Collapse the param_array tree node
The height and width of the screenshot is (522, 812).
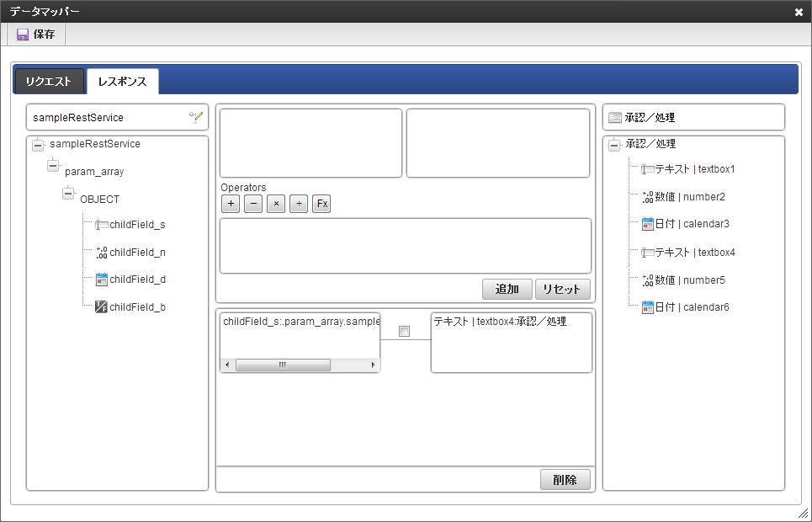[53, 166]
